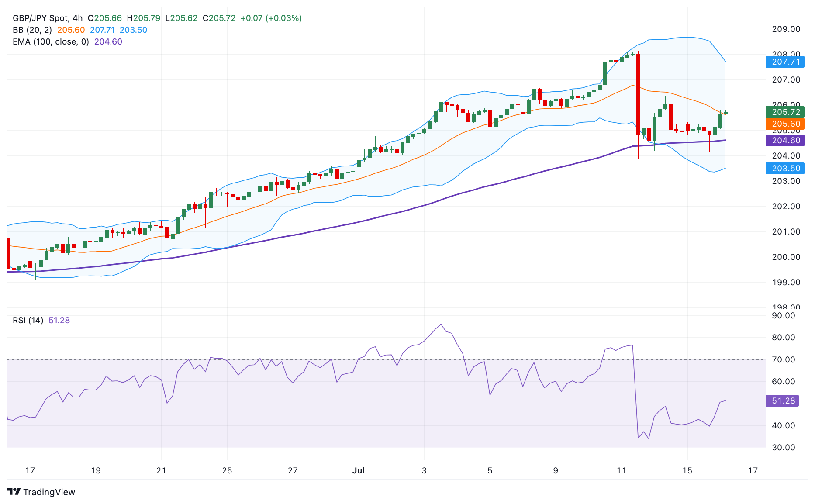Select the EMA (100, close, 0) legend
This screenshot has width=815, height=504.
pos(51,42)
